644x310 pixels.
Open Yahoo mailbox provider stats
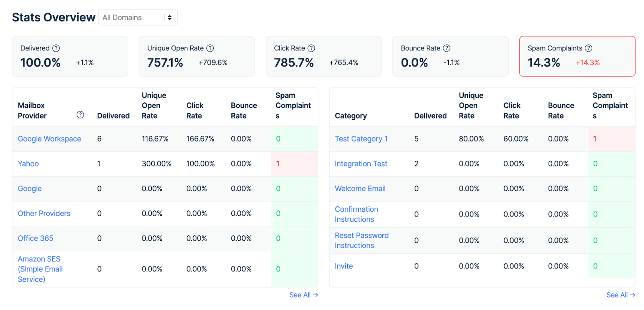click(28, 164)
